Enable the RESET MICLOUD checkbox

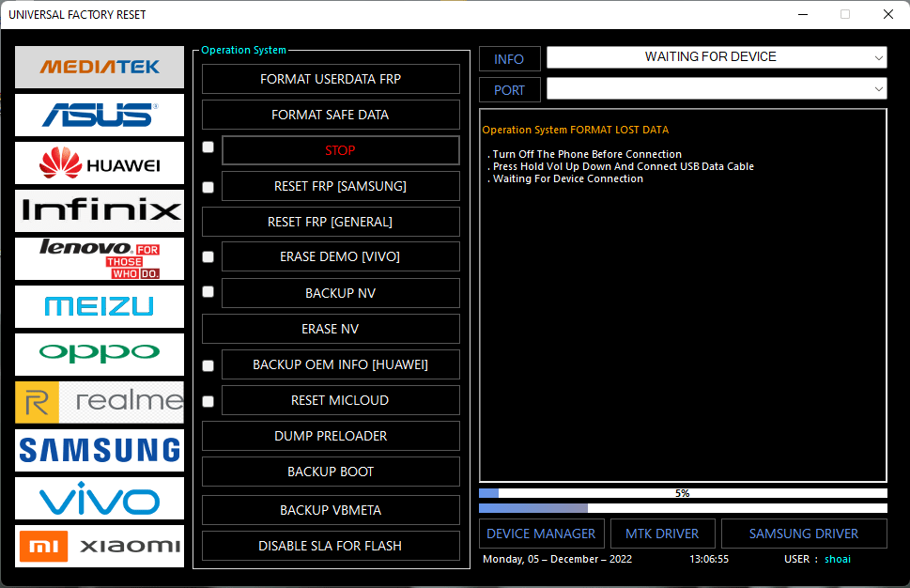208,401
